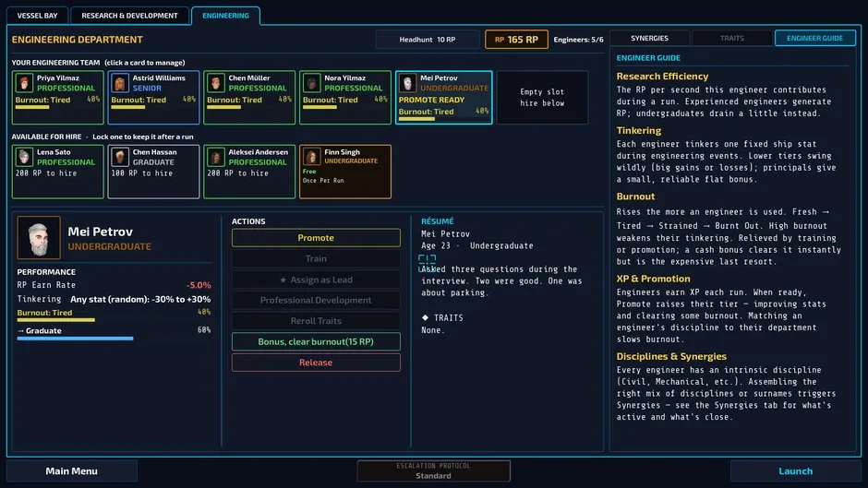Click the RP currency icon label
This screenshot has width=868, height=488.
(x=500, y=40)
